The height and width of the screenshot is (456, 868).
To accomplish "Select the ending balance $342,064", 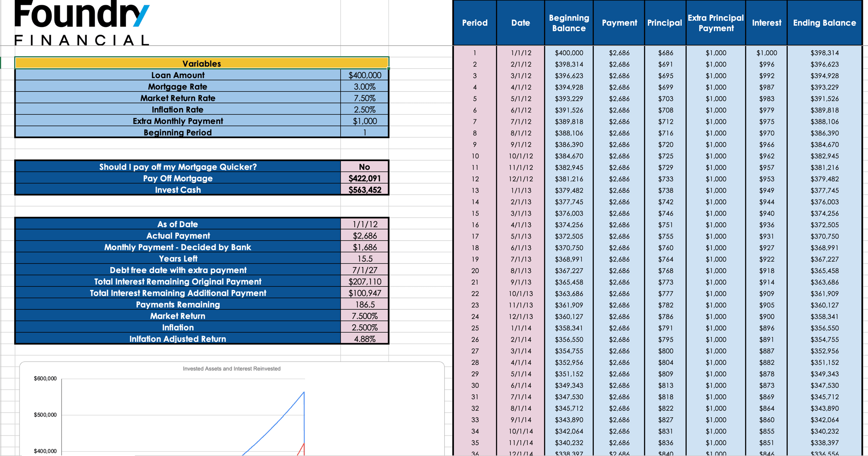I will [824, 420].
